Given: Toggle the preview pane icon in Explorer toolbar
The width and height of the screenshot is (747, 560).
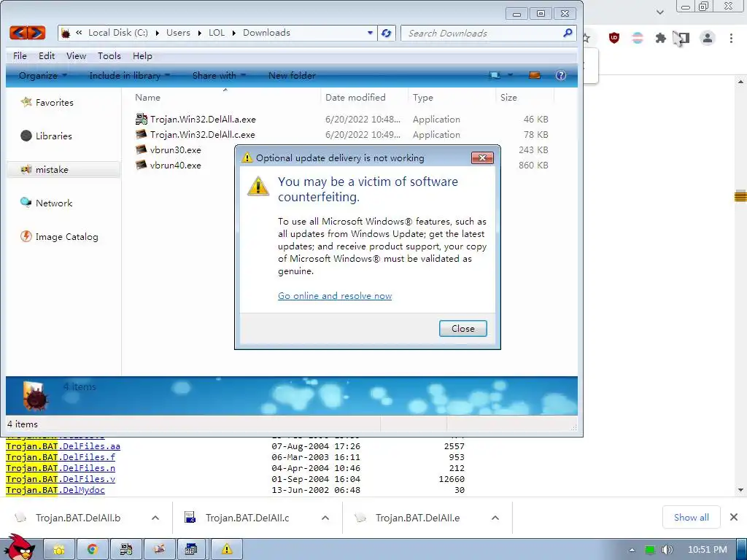Looking at the screenshot, I should point(535,75).
